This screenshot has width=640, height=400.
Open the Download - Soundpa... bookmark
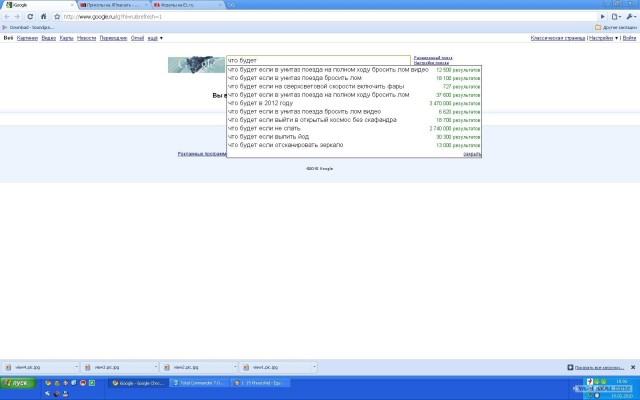[x=28, y=27]
